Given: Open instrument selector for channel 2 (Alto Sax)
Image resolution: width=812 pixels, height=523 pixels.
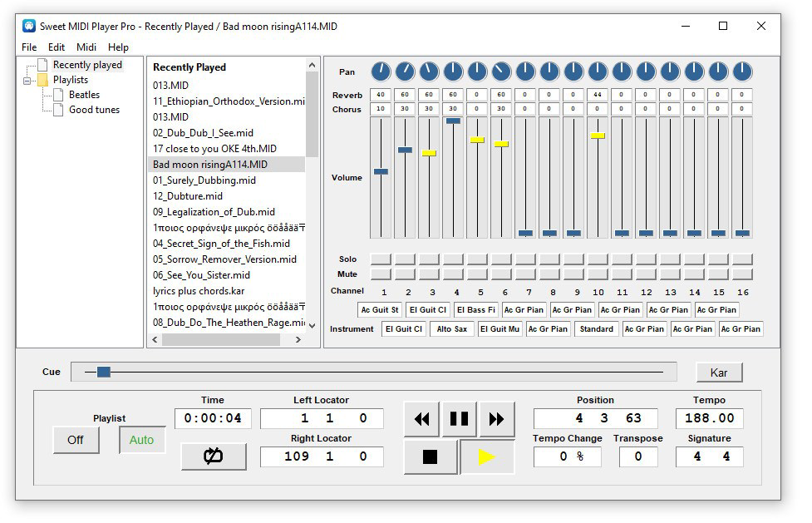Looking at the screenshot, I should 451,328.
